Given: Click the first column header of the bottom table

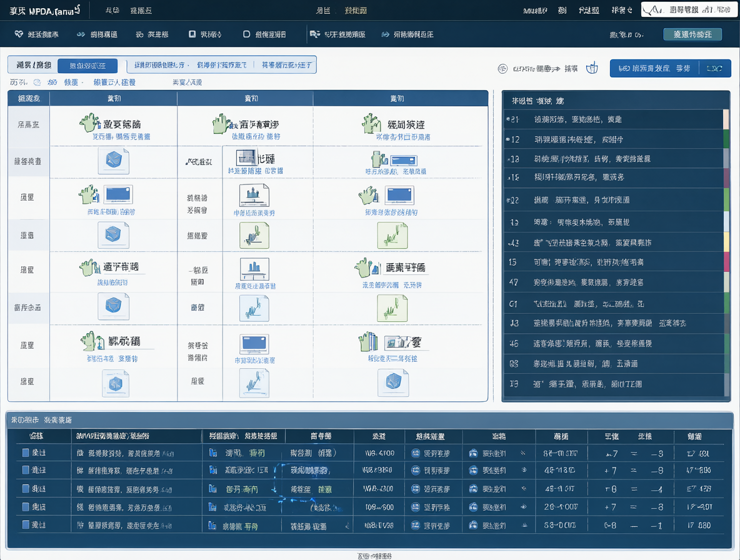Looking at the screenshot, I should pyautogui.click(x=36, y=436).
